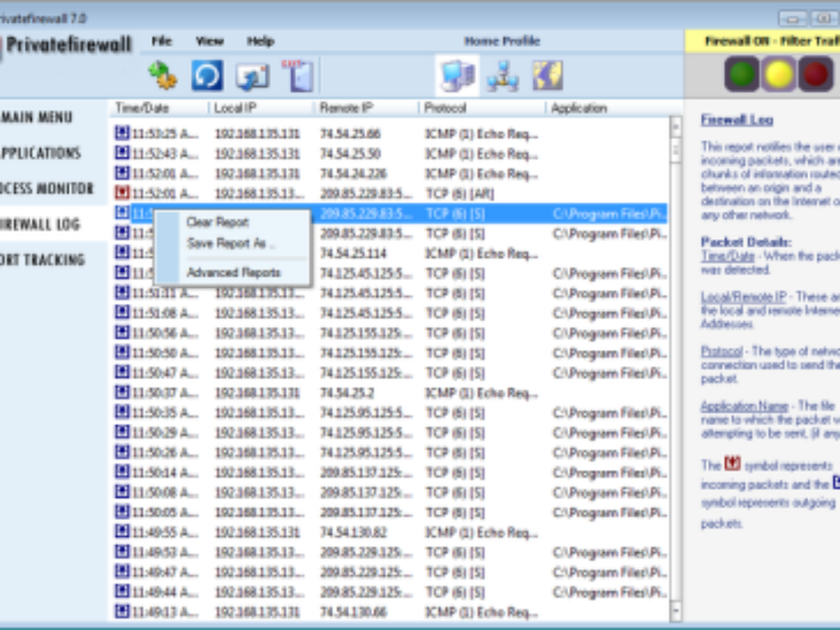Screen dimensions: 840x630
Task: Click the Time/Date link in Packet Details
Action: pos(727,256)
